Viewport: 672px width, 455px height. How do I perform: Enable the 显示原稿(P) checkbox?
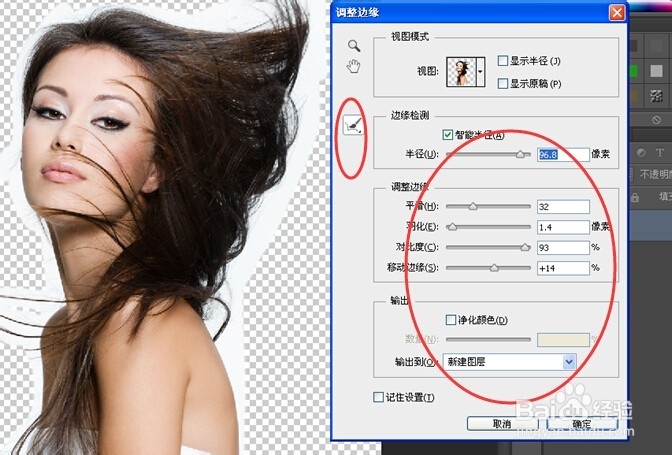pos(503,84)
